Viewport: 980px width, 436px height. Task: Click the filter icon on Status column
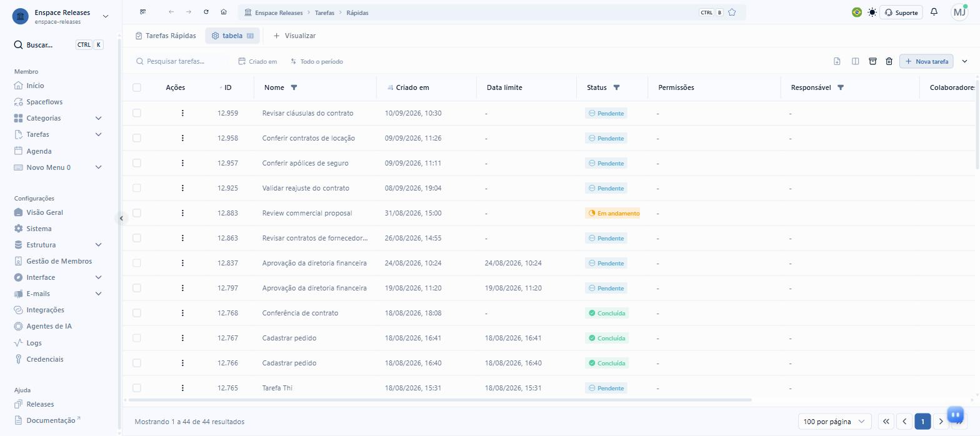[616, 87]
